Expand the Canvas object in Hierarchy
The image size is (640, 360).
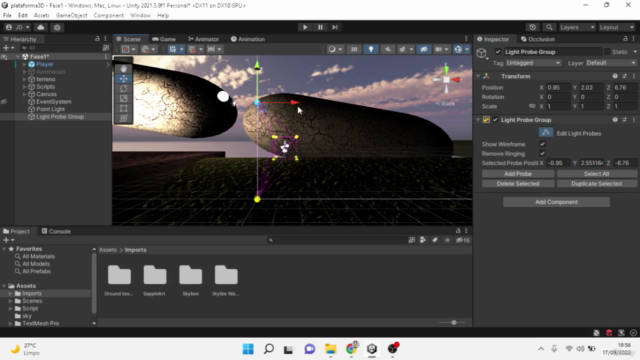point(24,94)
